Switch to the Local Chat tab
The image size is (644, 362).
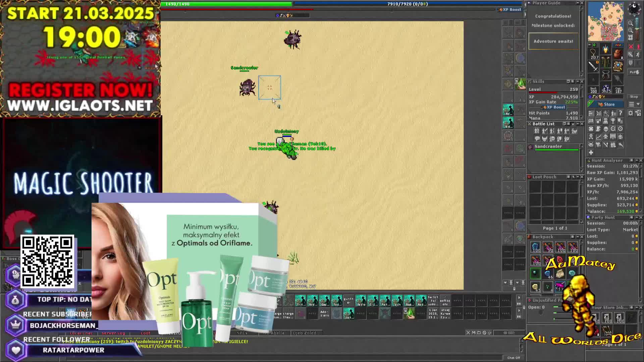point(81,333)
